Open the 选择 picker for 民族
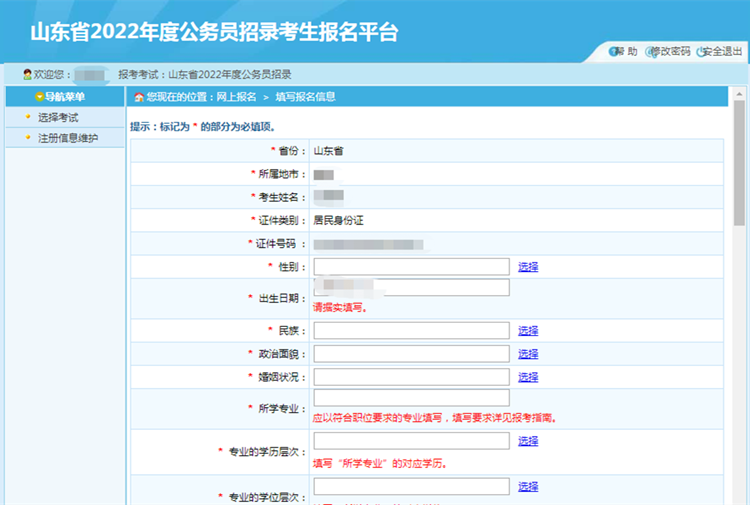Image resolution: width=750 pixels, height=505 pixels. (x=528, y=331)
